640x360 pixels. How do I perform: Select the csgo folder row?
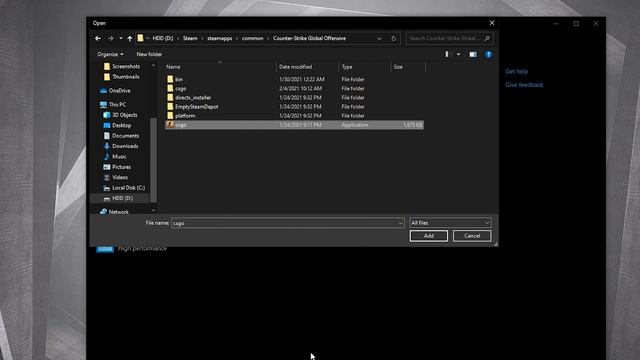click(x=294, y=89)
